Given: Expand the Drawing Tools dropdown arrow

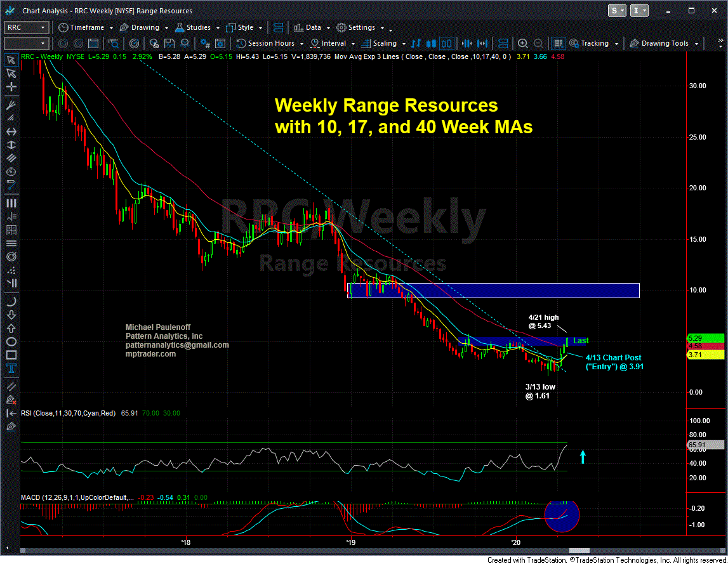Looking at the screenshot, I should (696, 44).
